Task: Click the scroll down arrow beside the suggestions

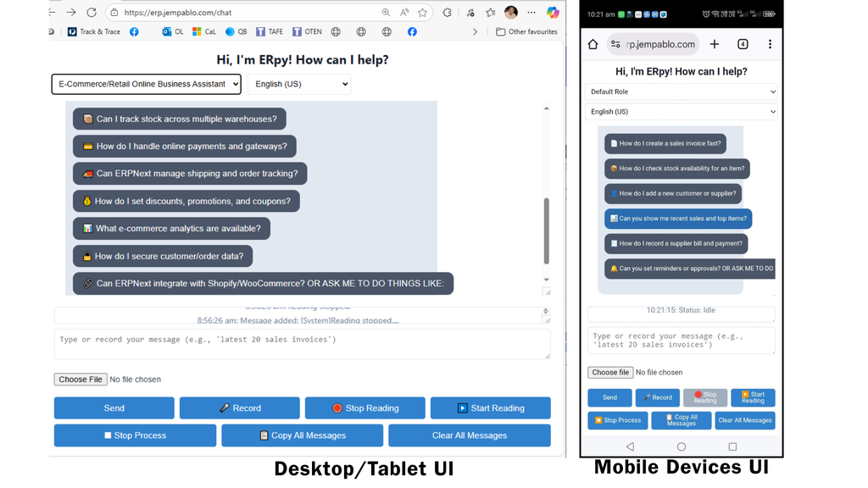Action: [547, 280]
